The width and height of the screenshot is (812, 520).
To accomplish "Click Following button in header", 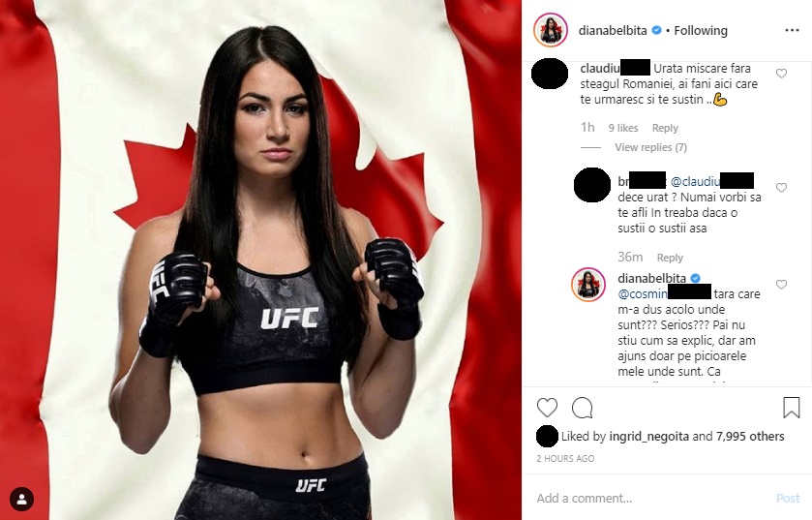I will pos(701,31).
